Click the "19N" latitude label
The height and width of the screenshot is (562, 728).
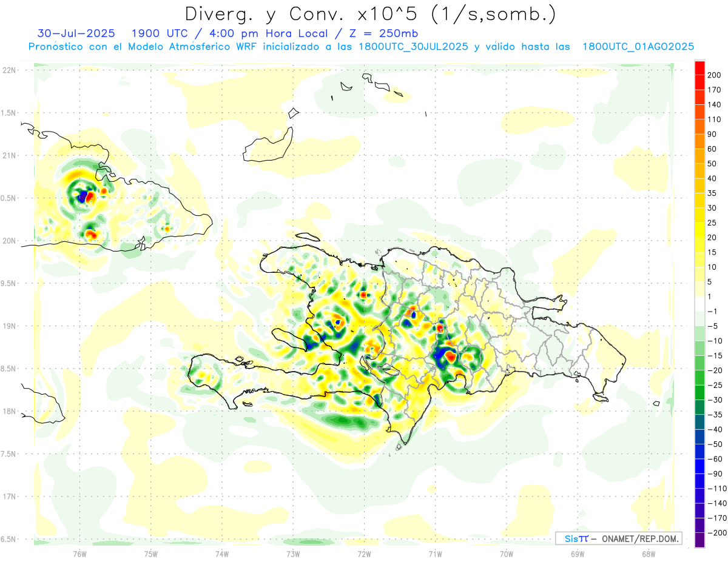(x=8, y=326)
